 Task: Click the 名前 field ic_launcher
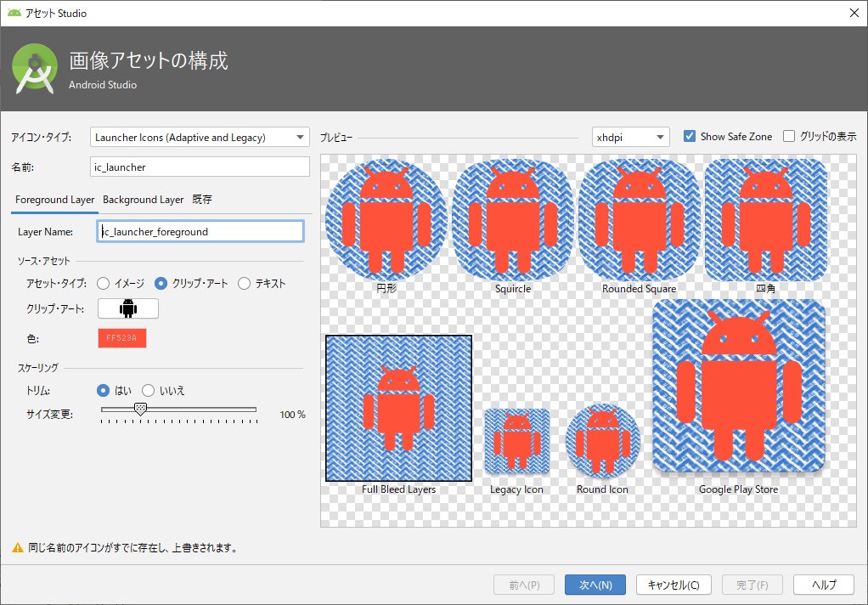pyautogui.click(x=200, y=167)
